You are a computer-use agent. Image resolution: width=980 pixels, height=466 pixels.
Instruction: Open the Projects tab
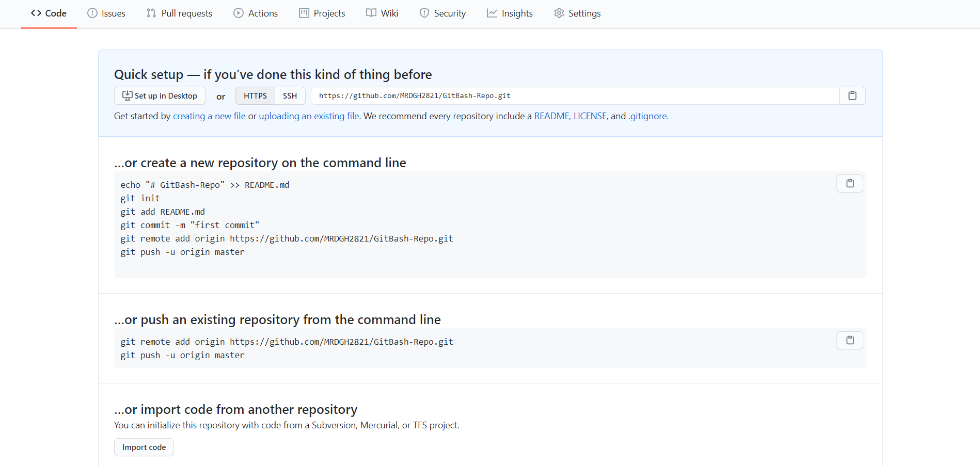click(322, 13)
